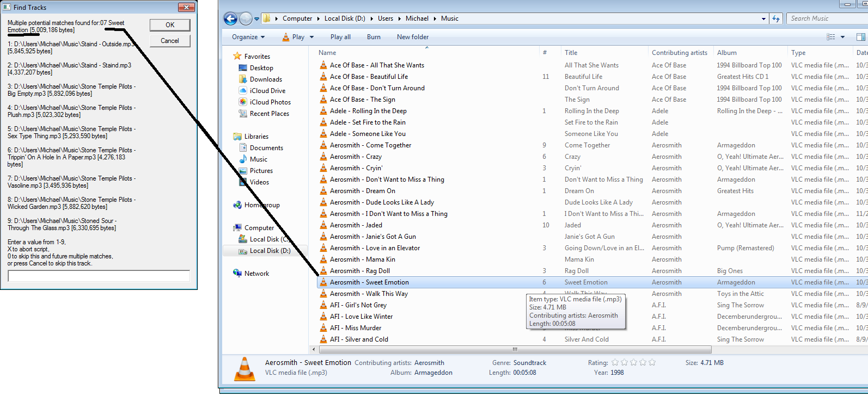This screenshot has height=396, width=868.
Task: Select the file AFI - Silver and Cold
Action: (359, 339)
